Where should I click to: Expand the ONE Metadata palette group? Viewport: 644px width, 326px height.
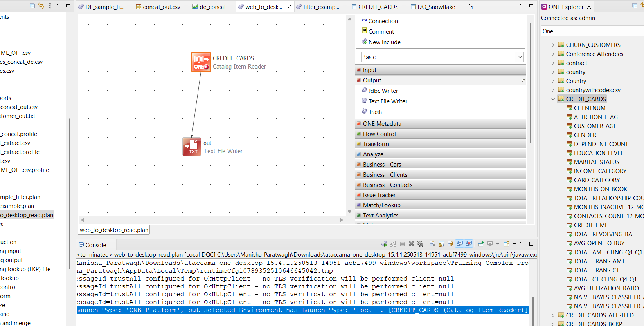pyautogui.click(x=441, y=123)
